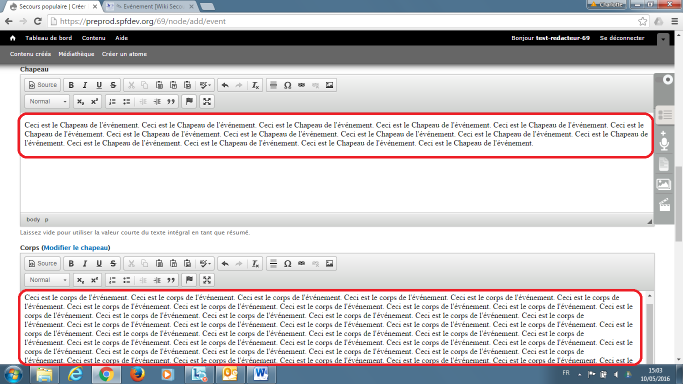The image size is (683, 384).
Task: Click the subscript button in the Corps toolbar
Action: (80, 280)
